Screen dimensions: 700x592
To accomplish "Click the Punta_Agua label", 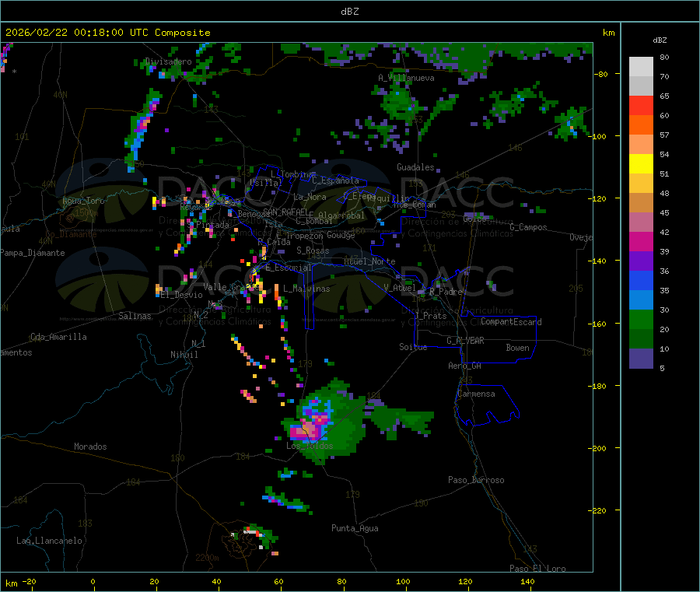I will point(355,528).
